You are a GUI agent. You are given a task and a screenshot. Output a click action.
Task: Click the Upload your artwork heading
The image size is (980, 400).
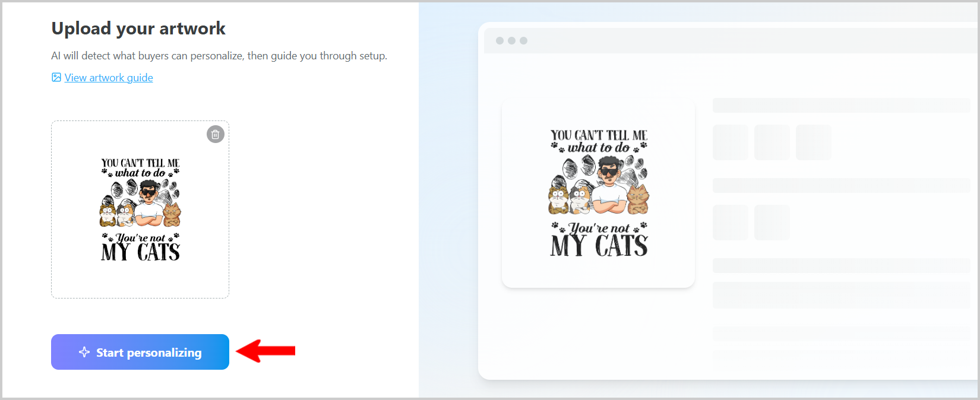[138, 28]
